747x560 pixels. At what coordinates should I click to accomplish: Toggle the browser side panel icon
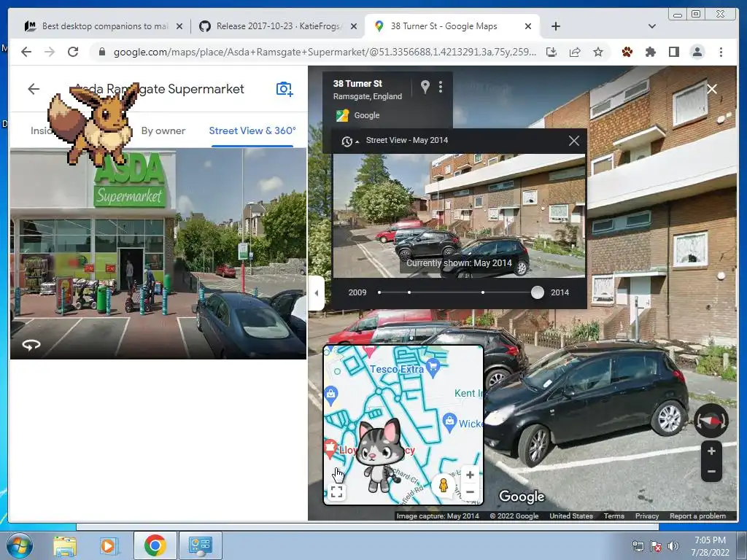coord(673,52)
